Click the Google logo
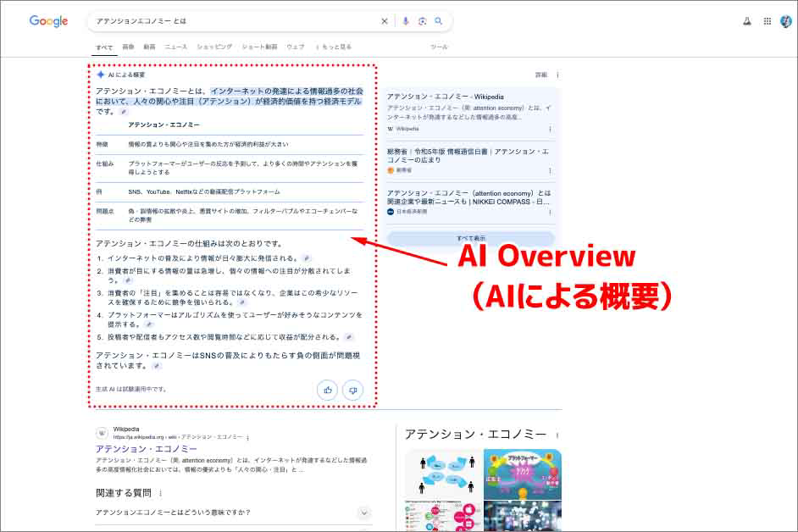The image size is (798, 532). click(x=48, y=21)
